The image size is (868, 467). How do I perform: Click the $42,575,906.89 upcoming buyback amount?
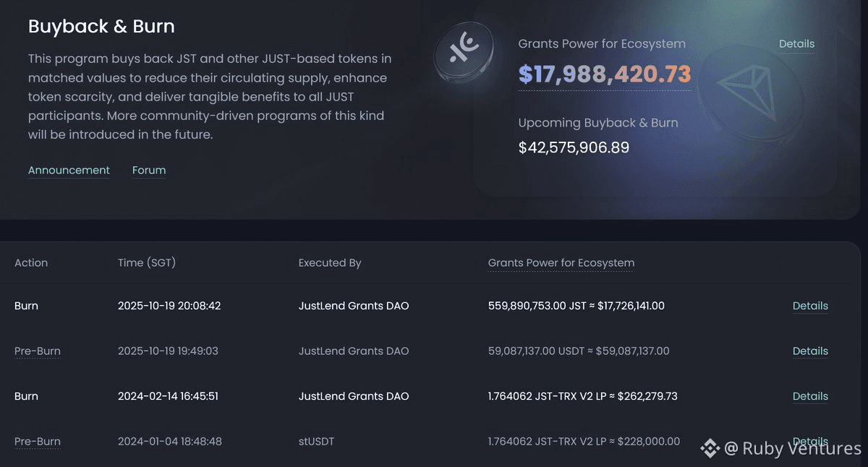[x=574, y=148]
